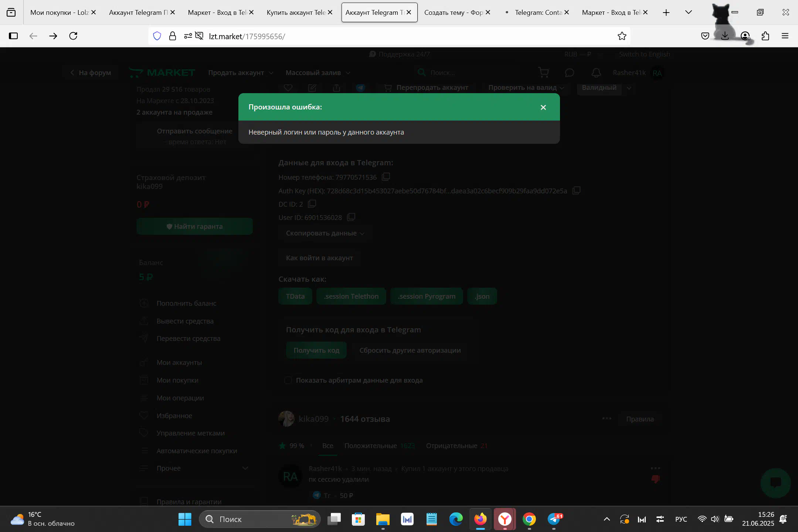Screen dimensions: 798x532
Task: Expand the arrow next to 'Валидный'
Action: [x=629, y=88]
